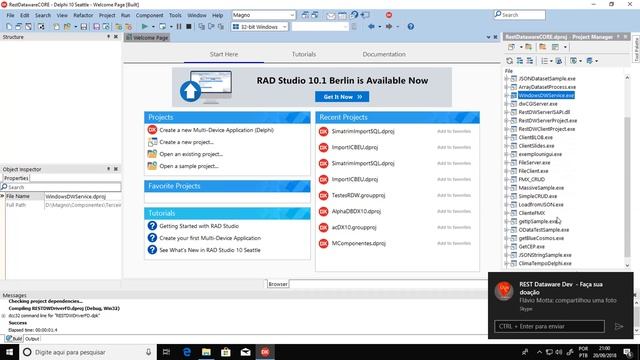Pin the Structure panel

[109, 37]
